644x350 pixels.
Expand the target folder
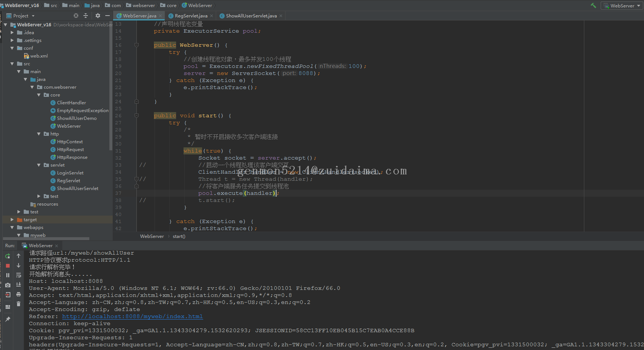click(12, 220)
